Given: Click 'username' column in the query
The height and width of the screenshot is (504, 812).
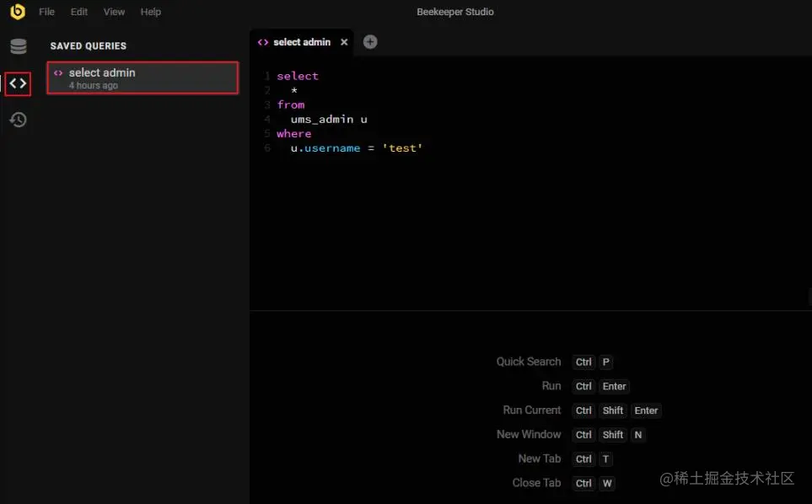Looking at the screenshot, I should click(332, 148).
